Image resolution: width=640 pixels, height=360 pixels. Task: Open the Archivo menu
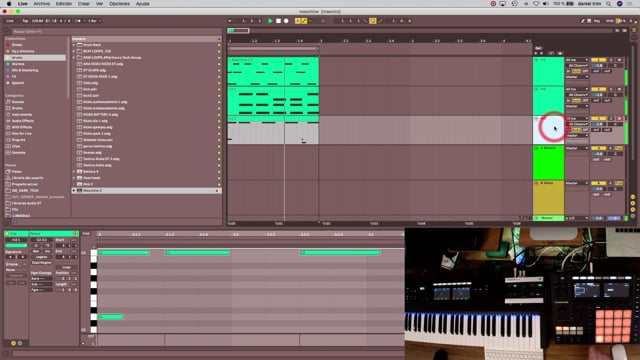42,4
